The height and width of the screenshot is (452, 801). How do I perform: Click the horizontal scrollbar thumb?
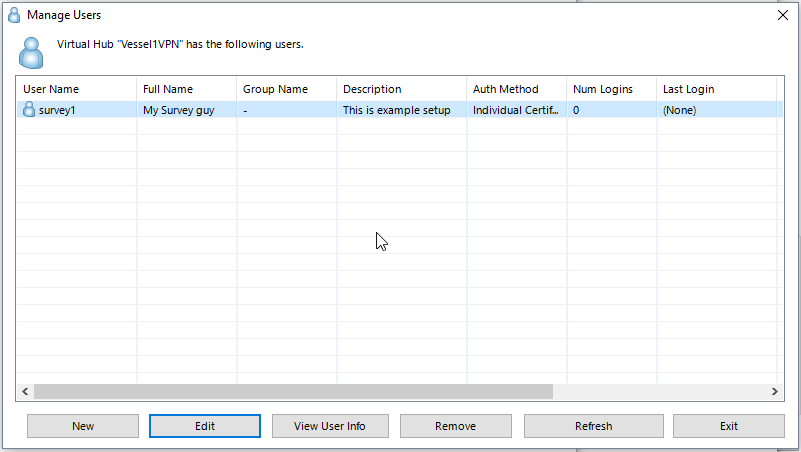(x=293, y=392)
